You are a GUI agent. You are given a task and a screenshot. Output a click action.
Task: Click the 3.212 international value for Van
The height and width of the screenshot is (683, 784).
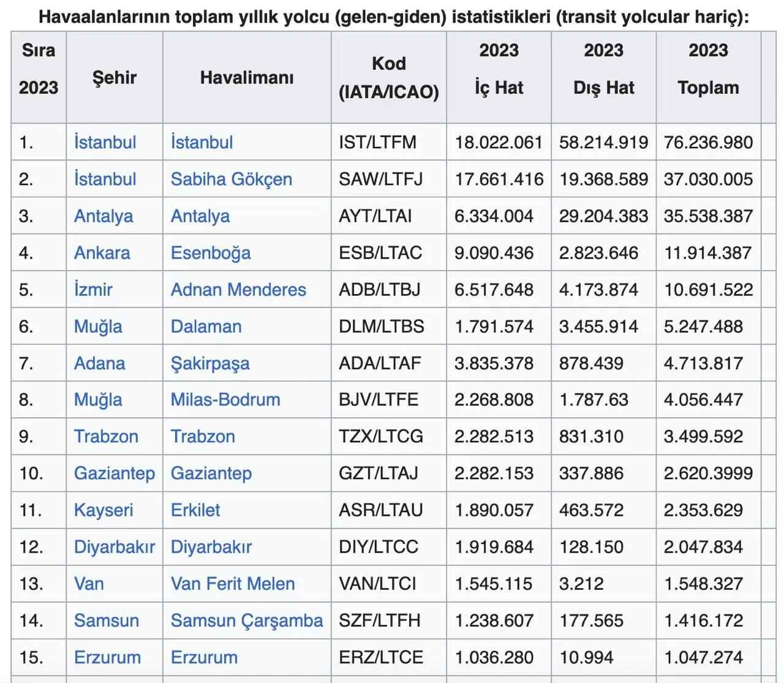pyautogui.click(x=581, y=583)
